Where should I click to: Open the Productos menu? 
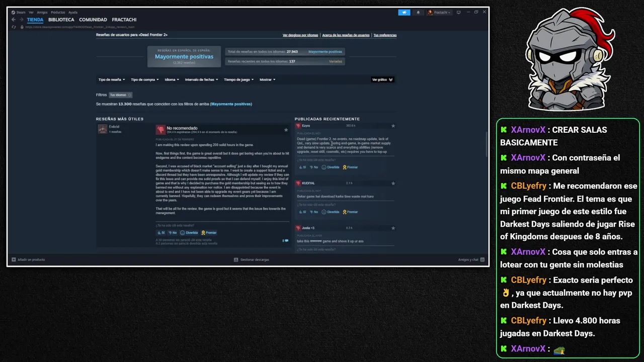click(x=58, y=12)
